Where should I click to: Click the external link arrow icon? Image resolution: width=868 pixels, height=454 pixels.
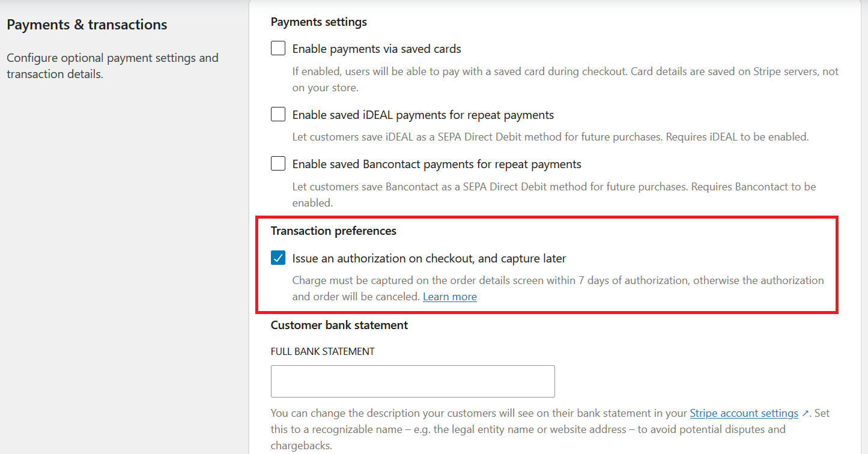pos(806,414)
